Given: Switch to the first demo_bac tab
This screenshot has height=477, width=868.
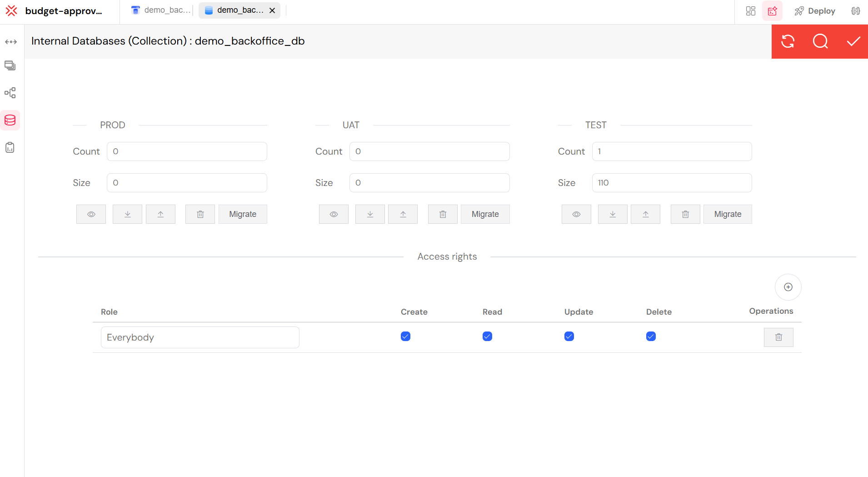Looking at the screenshot, I should tap(160, 10).
